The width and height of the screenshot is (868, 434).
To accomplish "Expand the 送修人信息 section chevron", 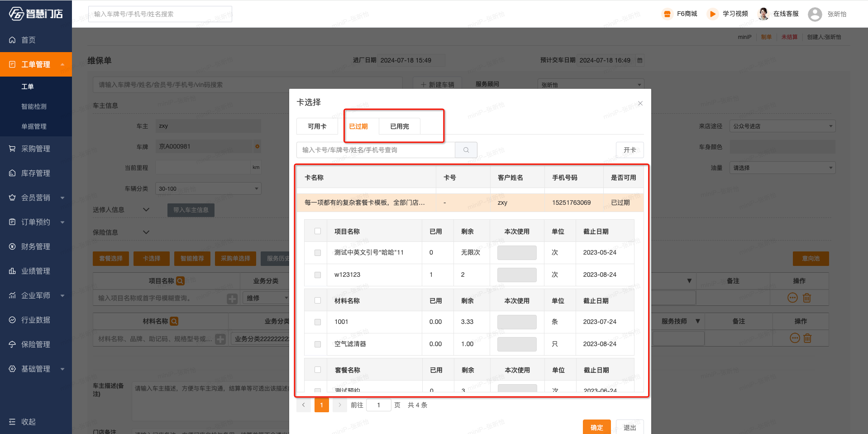I will (x=146, y=209).
